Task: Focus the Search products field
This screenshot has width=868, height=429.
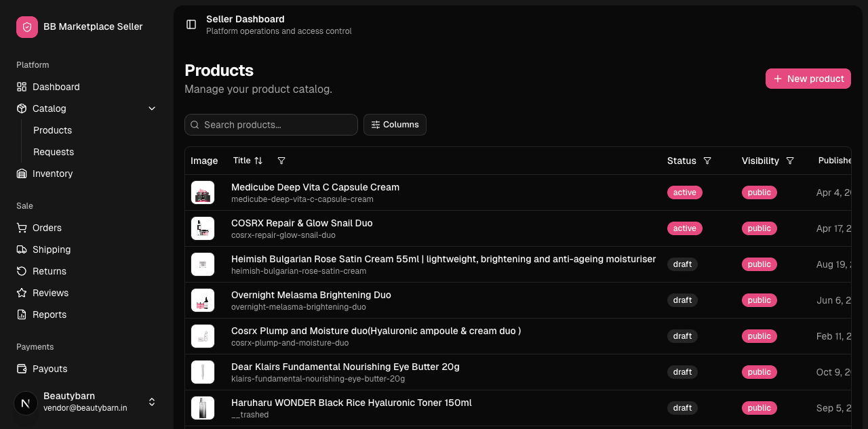Action: coord(271,125)
